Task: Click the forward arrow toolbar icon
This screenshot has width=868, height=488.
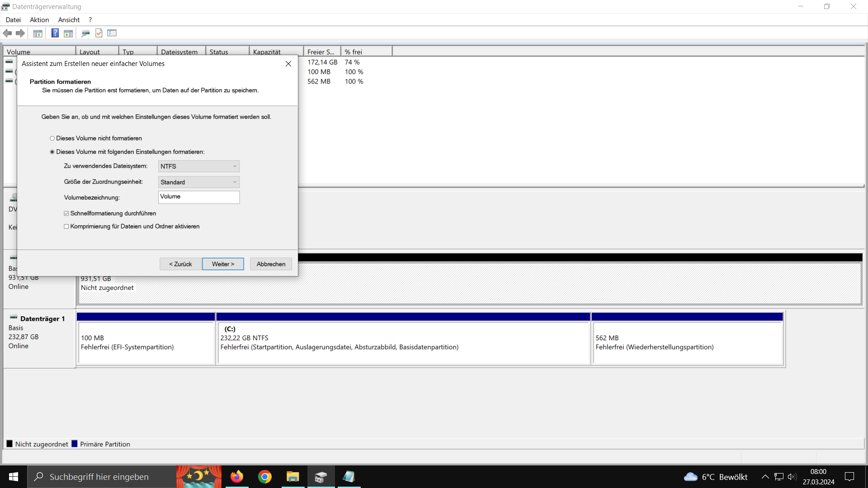Action: (20, 33)
